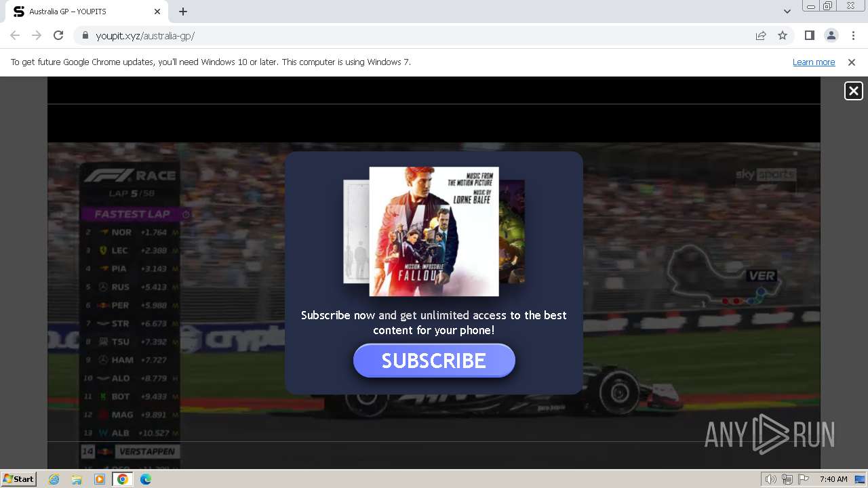Click the PER +5.988 leaderboard row

coord(131,306)
